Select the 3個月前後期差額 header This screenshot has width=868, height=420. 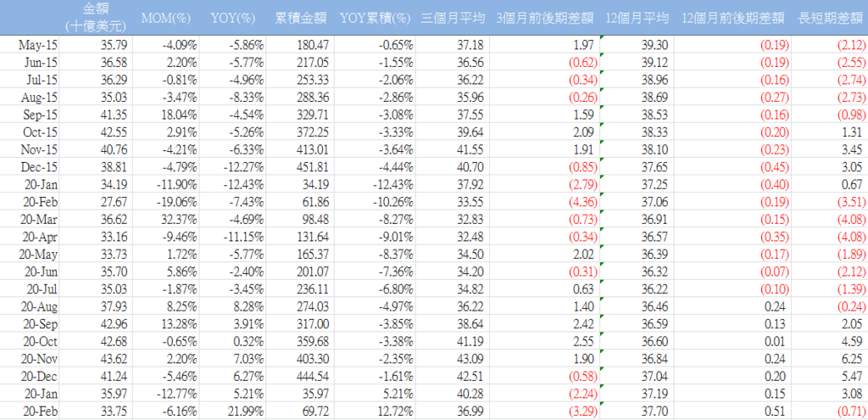point(545,18)
